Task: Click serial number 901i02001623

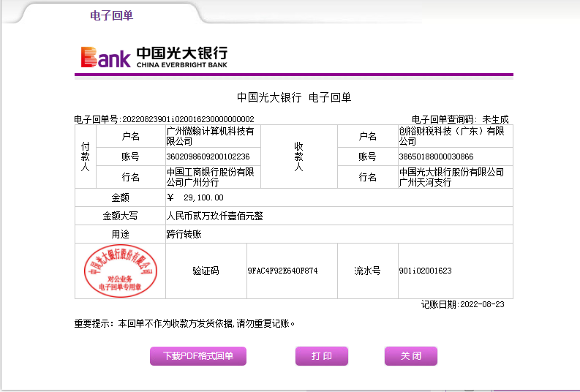Action: click(426, 271)
